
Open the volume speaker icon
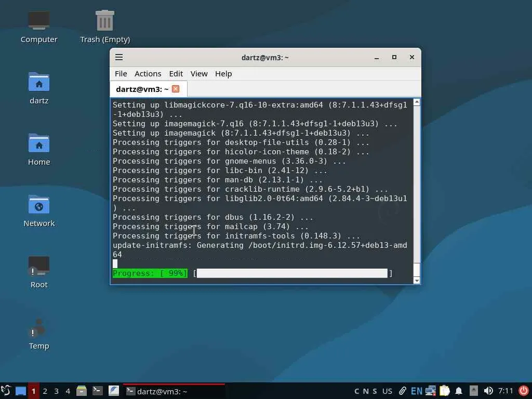pyautogui.click(x=488, y=391)
